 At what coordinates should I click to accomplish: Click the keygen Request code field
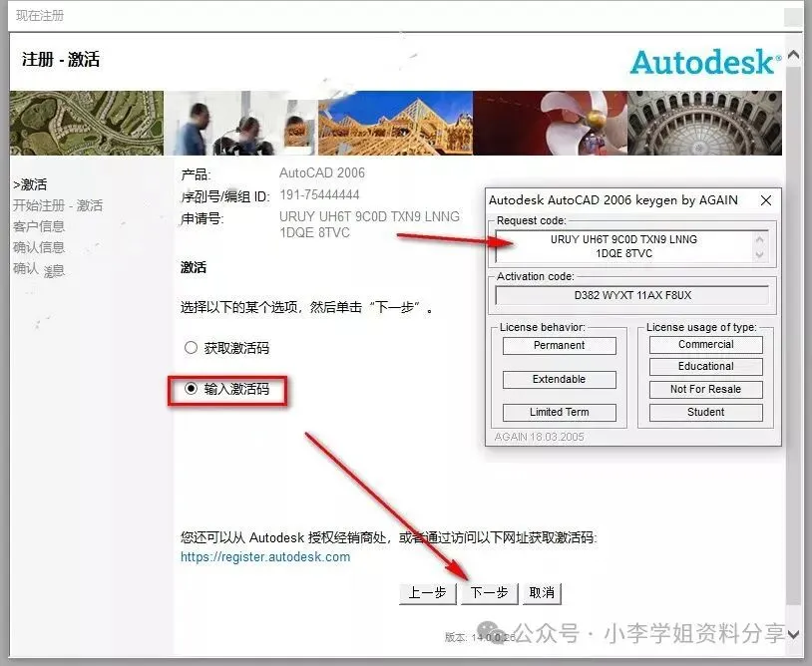pos(623,246)
